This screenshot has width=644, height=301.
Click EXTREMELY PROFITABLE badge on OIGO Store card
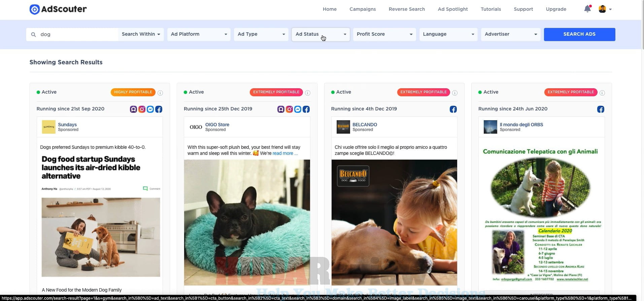tap(276, 92)
